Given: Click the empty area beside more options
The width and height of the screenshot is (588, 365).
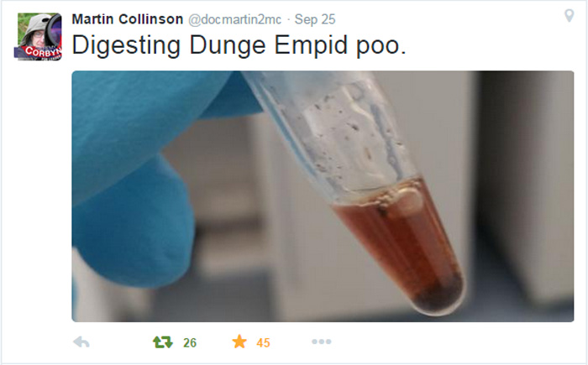Looking at the screenshot, I should 450,342.
